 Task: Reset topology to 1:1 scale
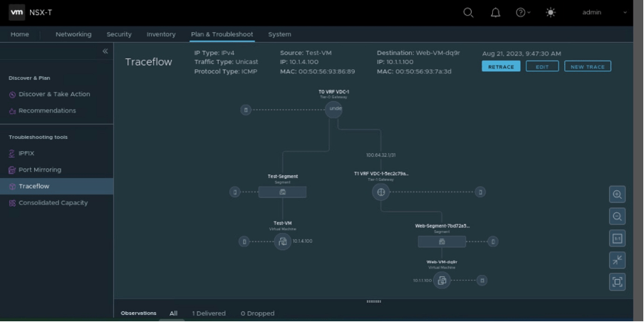[x=617, y=239]
